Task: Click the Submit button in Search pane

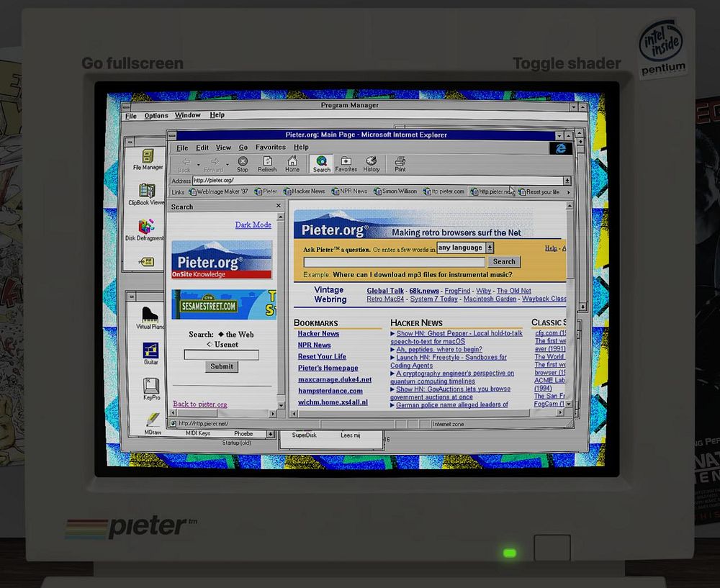Action: point(221,366)
